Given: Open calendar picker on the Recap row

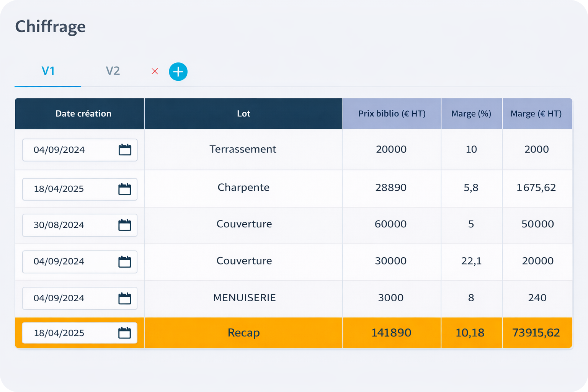Looking at the screenshot, I should [125, 333].
